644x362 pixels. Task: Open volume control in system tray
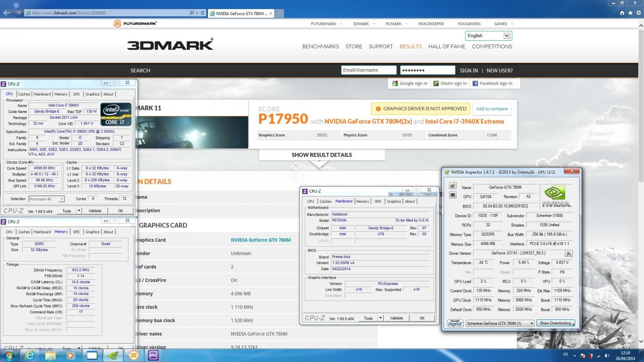[607, 355]
